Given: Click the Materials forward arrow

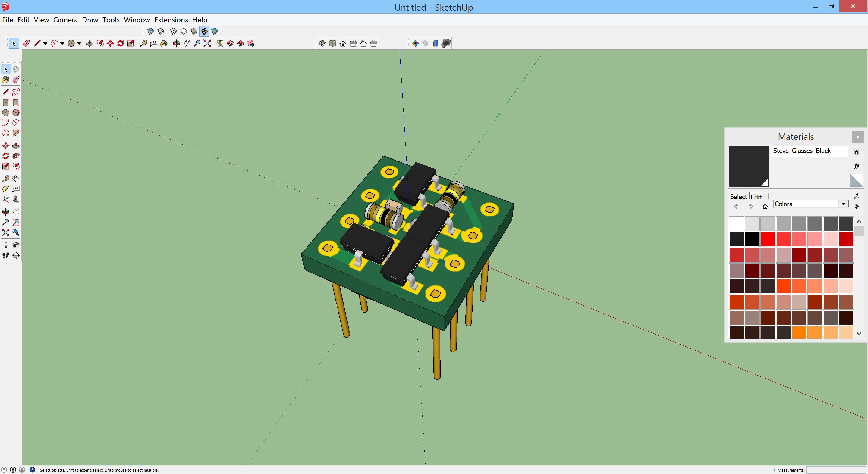Looking at the screenshot, I should (x=751, y=206).
